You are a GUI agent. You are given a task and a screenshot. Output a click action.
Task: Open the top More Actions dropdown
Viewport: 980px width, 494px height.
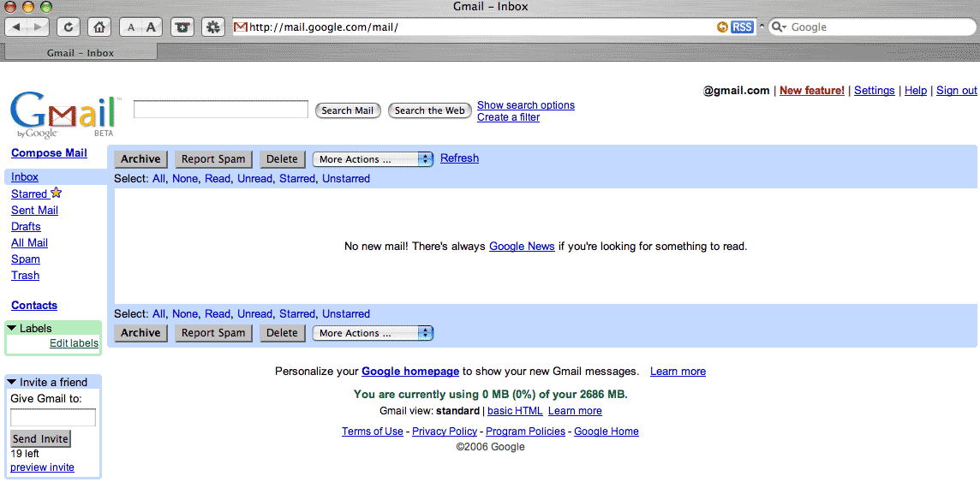(x=373, y=159)
